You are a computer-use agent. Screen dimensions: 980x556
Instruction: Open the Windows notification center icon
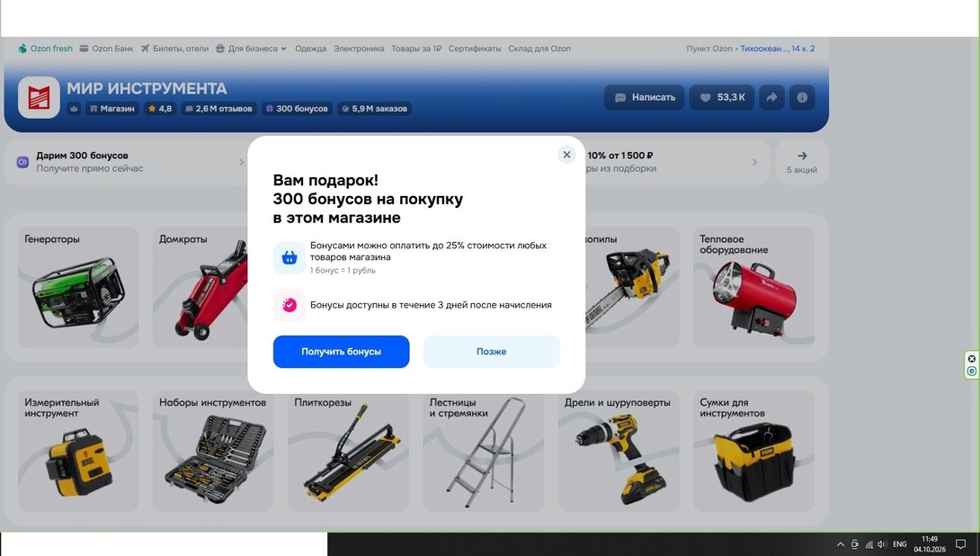pyautogui.click(x=960, y=544)
